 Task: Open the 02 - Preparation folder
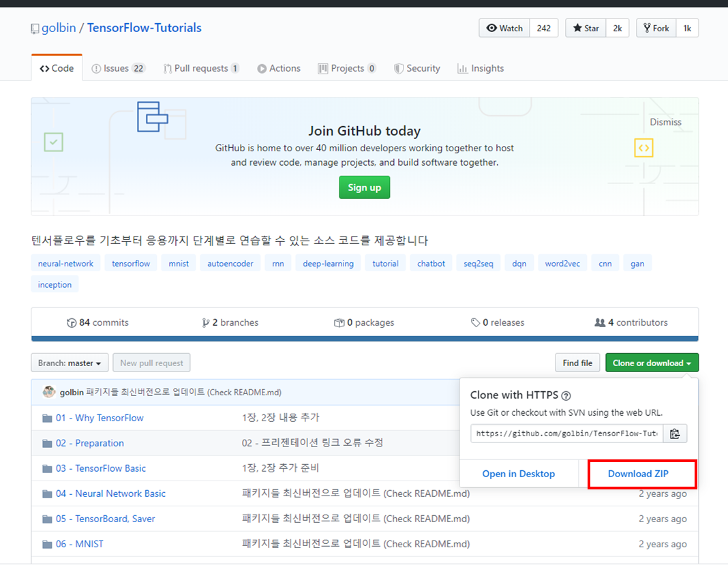pyautogui.click(x=90, y=443)
